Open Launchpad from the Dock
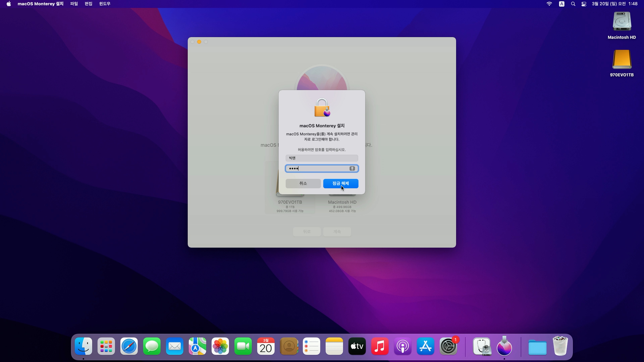 coord(106,346)
